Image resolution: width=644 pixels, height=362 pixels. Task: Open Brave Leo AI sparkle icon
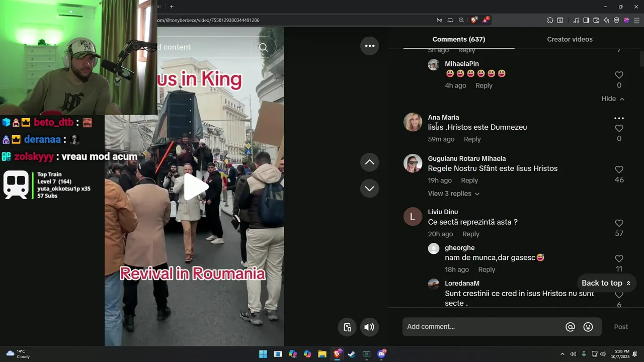tap(606, 20)
